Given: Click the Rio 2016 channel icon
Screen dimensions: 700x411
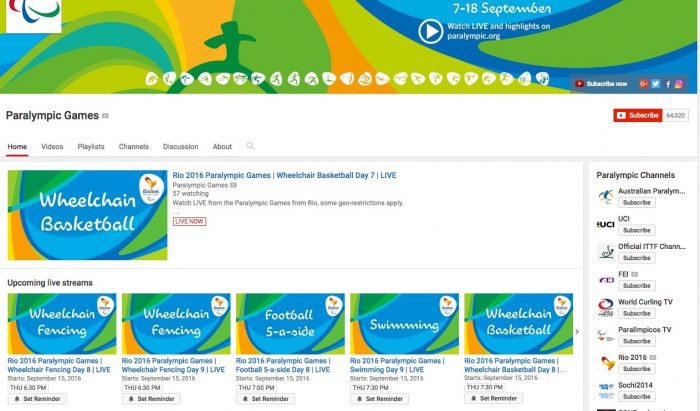Looking at the screenshot, I should point(606,363).
